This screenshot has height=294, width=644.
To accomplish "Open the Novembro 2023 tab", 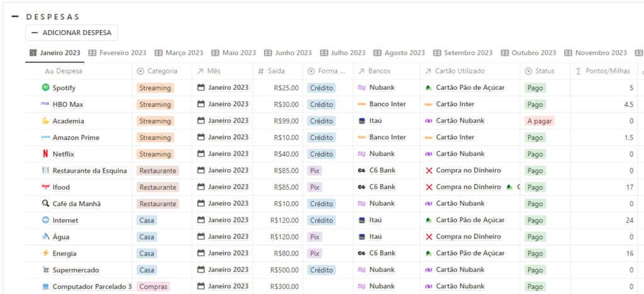I will [595, 53].
